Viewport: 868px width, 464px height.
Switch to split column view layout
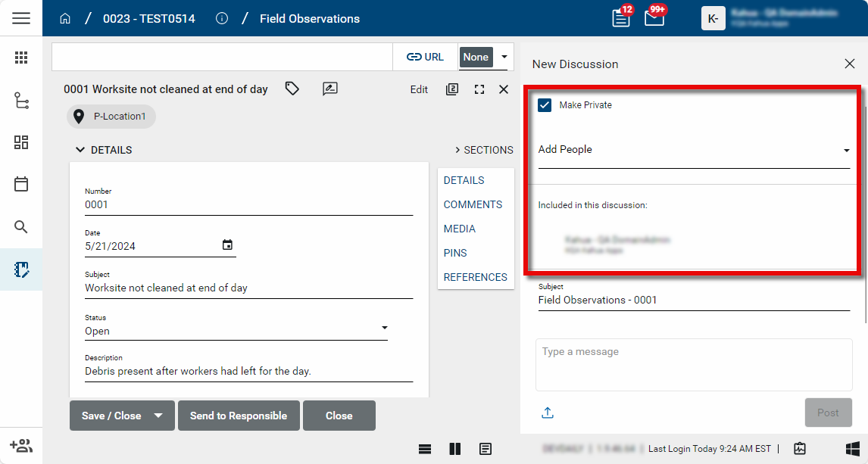point(454,449)
